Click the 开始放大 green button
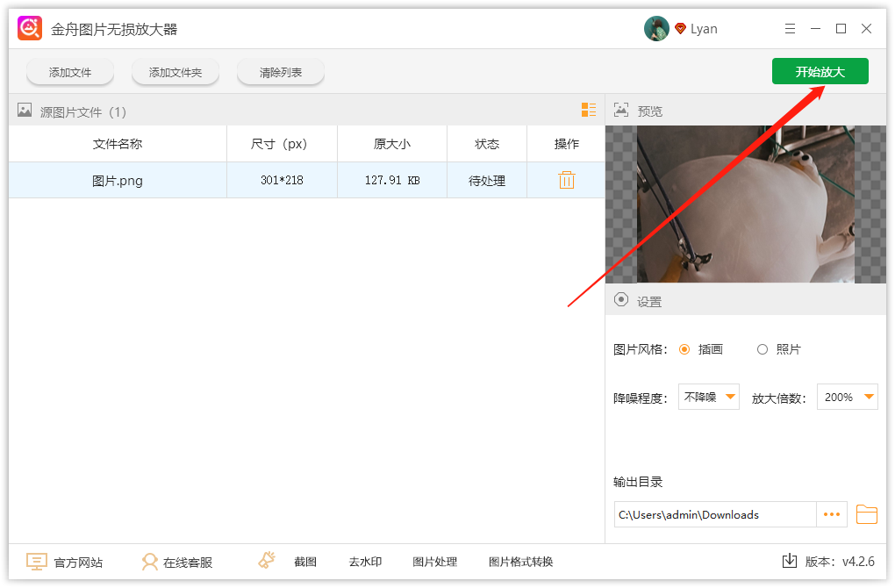 tap(820, 71)
